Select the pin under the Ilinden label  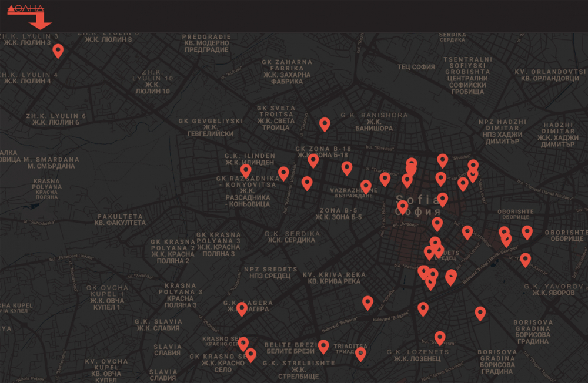point(246,172)
